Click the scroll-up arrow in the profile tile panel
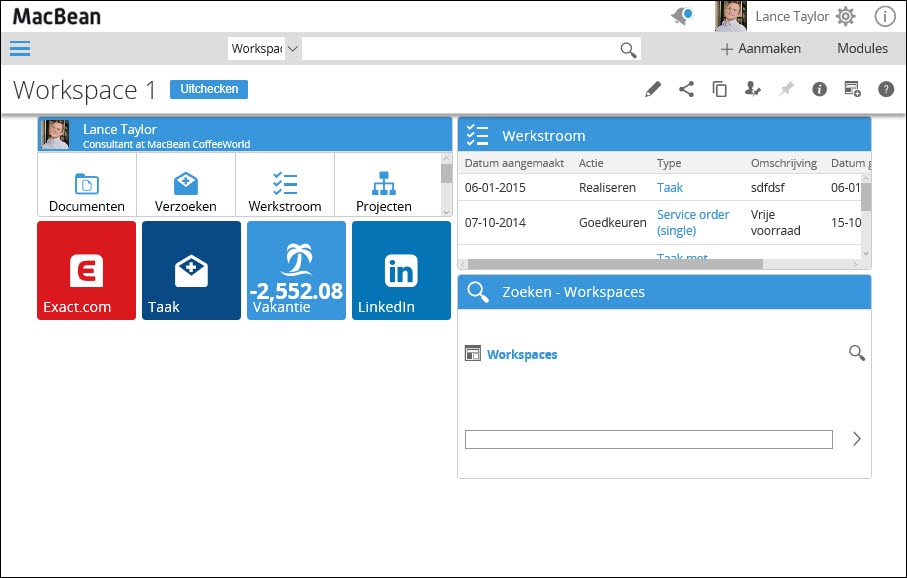 [x=446, y=158]
